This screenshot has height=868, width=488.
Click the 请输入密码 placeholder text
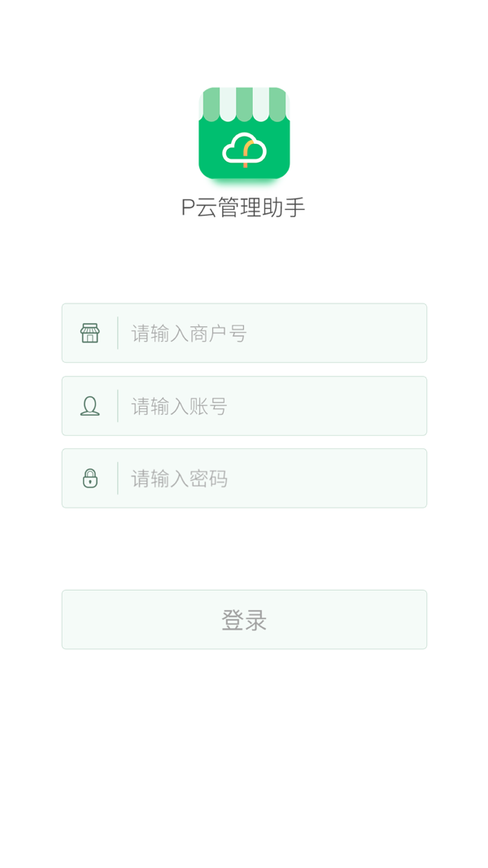click(x=179, y=478)
